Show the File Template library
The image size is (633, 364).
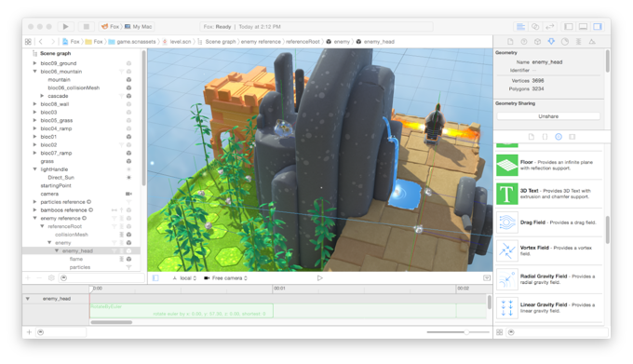tap(532, 137)
